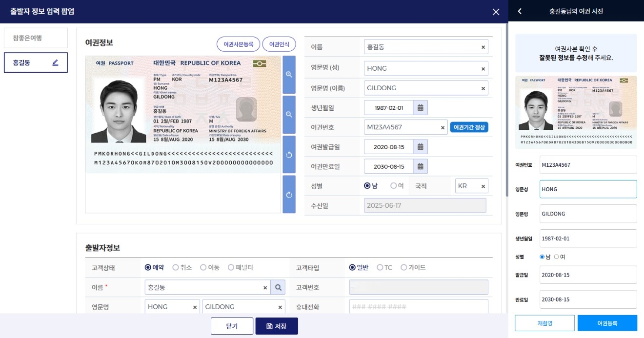
Task: Register the passport with 여권등록
Action: tap(607, 322)
